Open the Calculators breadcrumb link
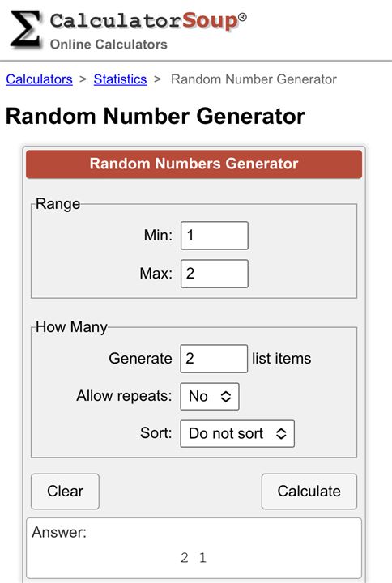The height and width of the screenshot is (583, 392). [39, 79]
